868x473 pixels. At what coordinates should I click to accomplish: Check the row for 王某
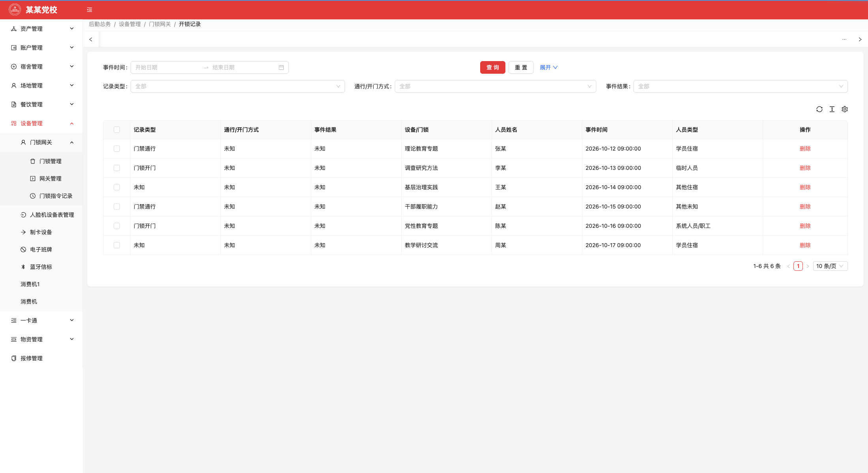click(117, 187)
